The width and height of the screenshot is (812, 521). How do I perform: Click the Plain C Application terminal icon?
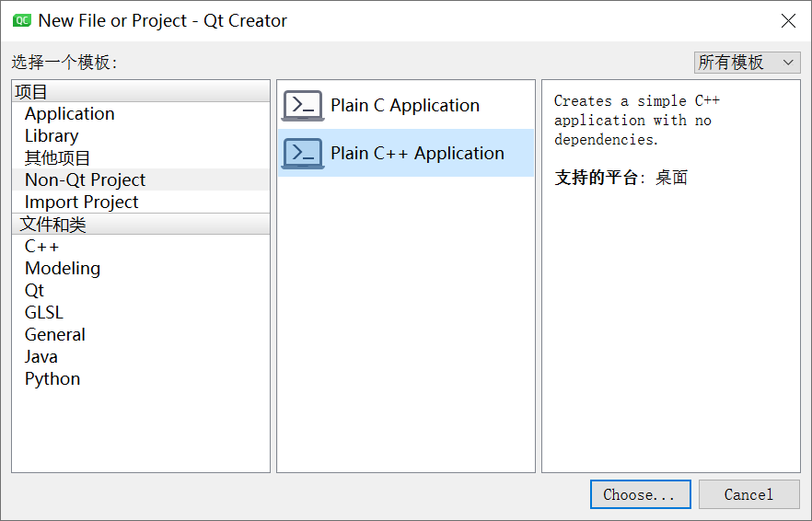coord(303,106)
